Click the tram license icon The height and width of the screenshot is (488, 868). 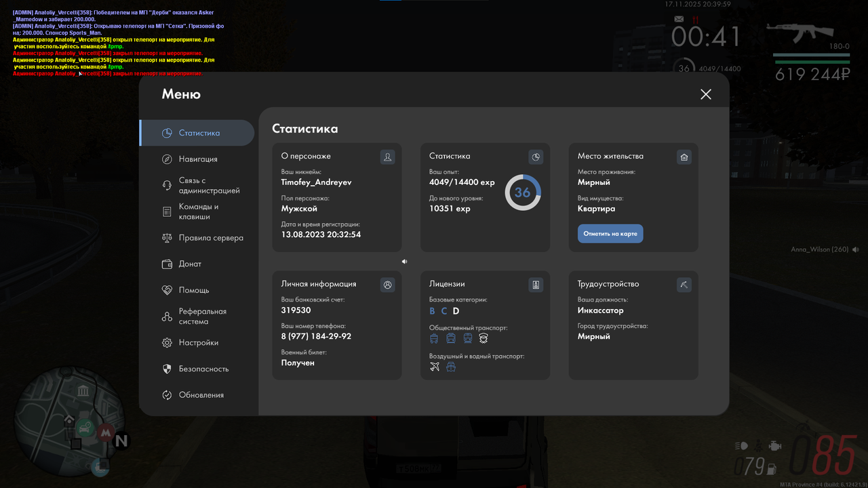[x=467, y=338]
